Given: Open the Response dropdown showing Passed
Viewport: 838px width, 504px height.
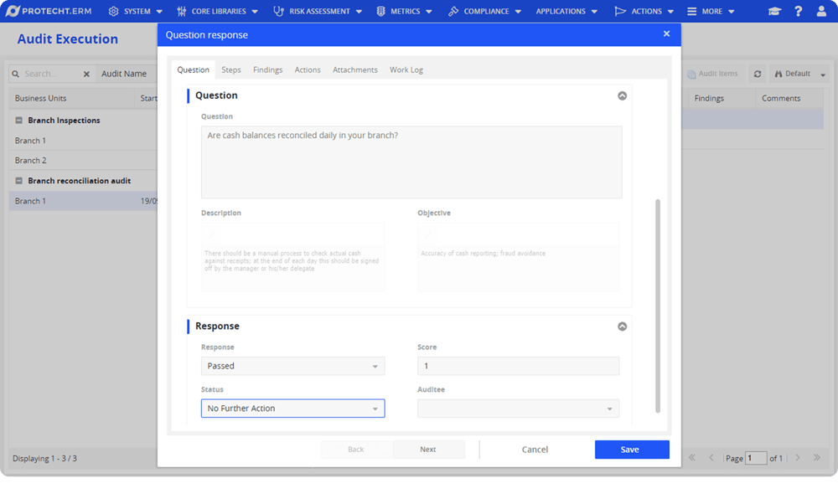Looking at the screenshot, I should [292, 366].
